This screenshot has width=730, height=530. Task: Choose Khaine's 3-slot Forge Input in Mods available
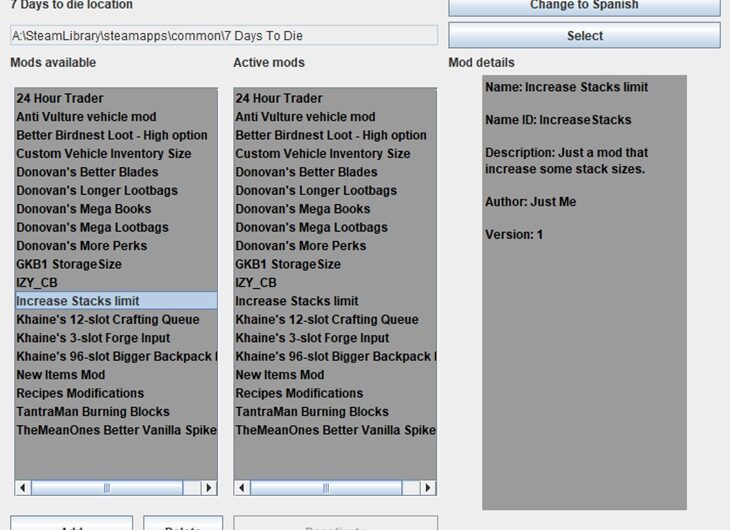tap(116, 338)
